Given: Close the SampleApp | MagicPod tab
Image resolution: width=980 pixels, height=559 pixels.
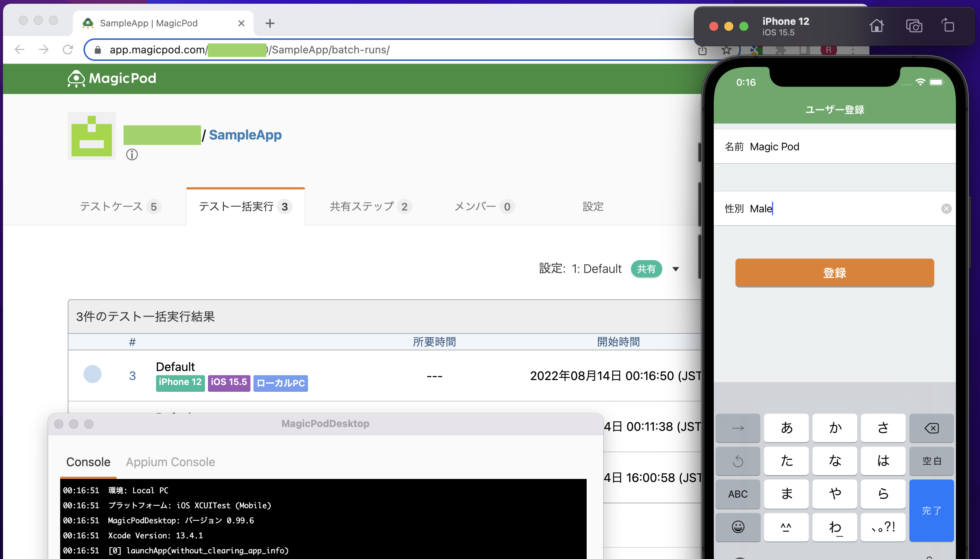Looking at the screenshot, I should coord(241,23).
